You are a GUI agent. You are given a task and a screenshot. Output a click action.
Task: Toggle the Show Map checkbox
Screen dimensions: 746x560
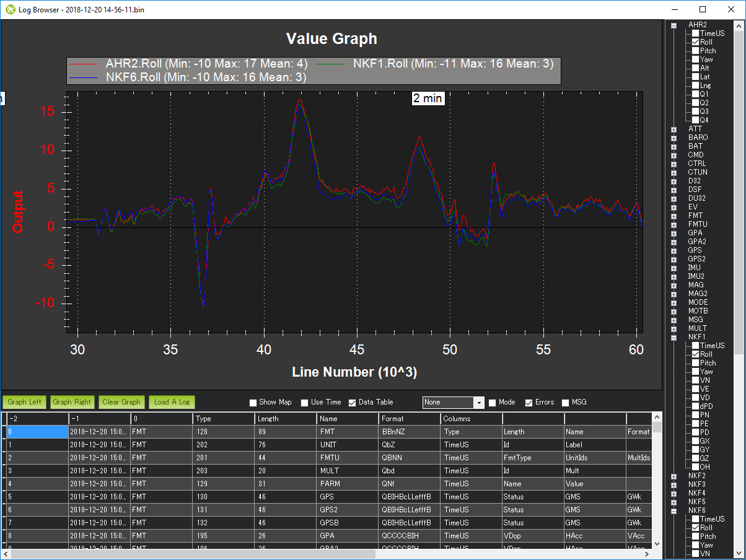click(x=253, y=403)
